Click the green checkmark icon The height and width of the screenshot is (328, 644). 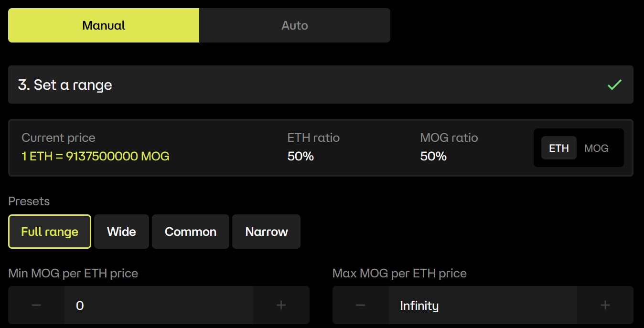pos(614,85)
